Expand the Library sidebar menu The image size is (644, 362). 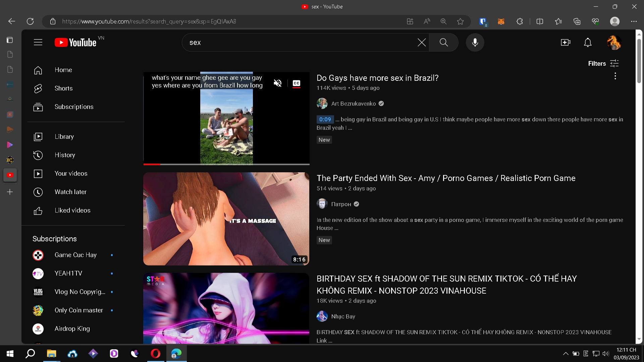pyautogui.click(x=64, y=136)
